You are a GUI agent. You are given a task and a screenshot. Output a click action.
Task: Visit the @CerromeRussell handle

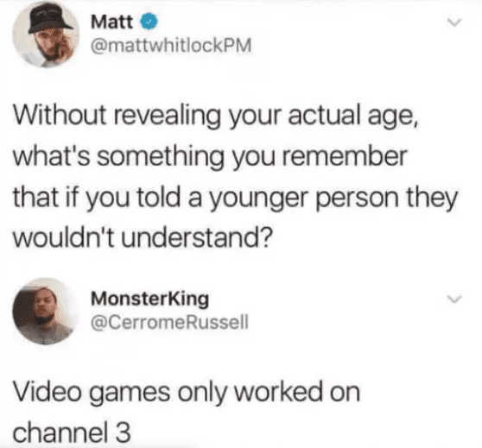tap(169, 322)
